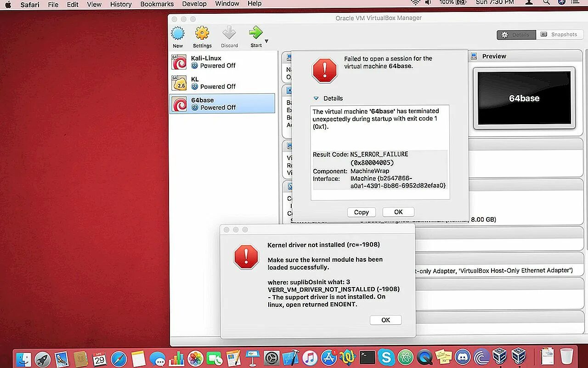Open iTunes from the dock
Viewport: 588px width, 368px height.
(x=310, y=357)
